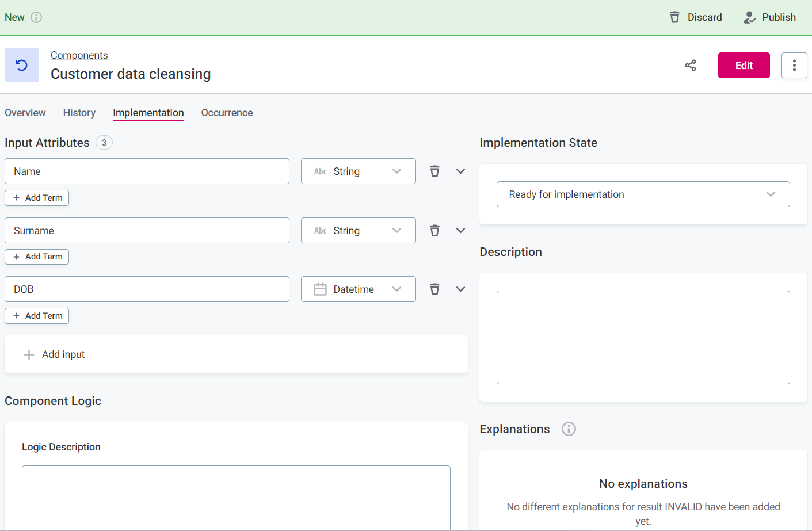
Task: Click trash icon for DOB attribute
Action: click(434, 289)
